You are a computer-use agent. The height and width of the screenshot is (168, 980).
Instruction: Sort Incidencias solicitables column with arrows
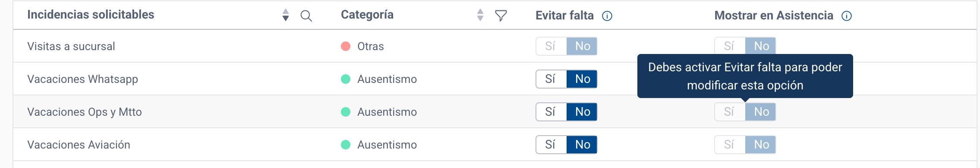[x=286, y=15]
